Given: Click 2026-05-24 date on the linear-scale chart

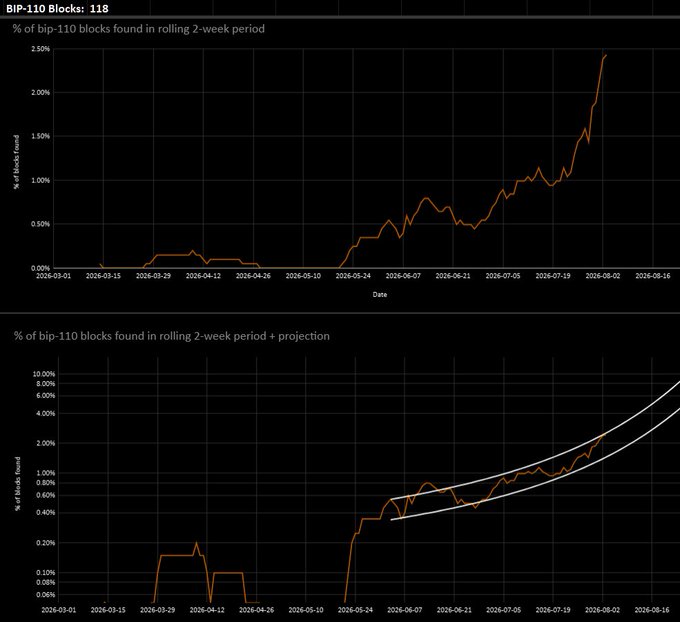Looking at the screenshot, I should coord(353,276).
